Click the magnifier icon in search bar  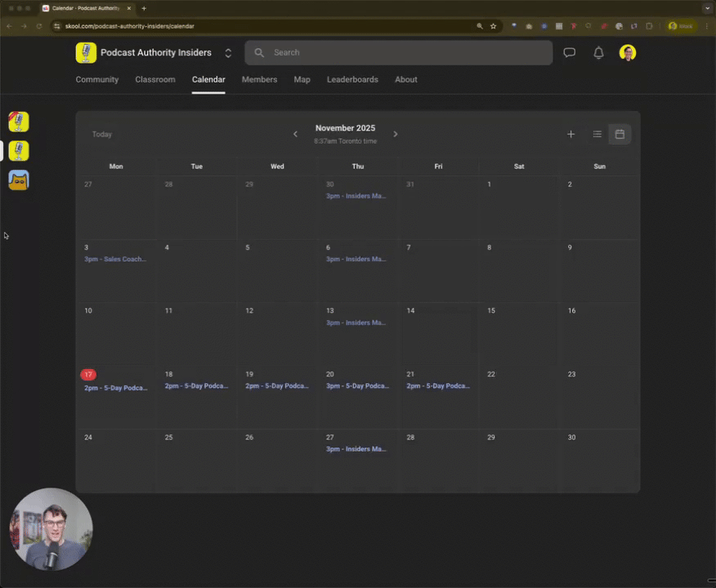tap(259, 52)
